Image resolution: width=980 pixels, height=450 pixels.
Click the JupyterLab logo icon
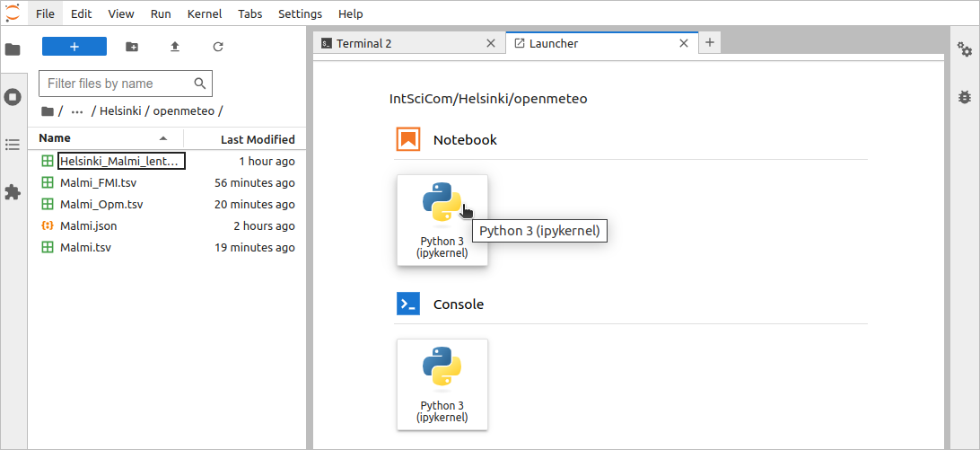[x=13, y=13]
